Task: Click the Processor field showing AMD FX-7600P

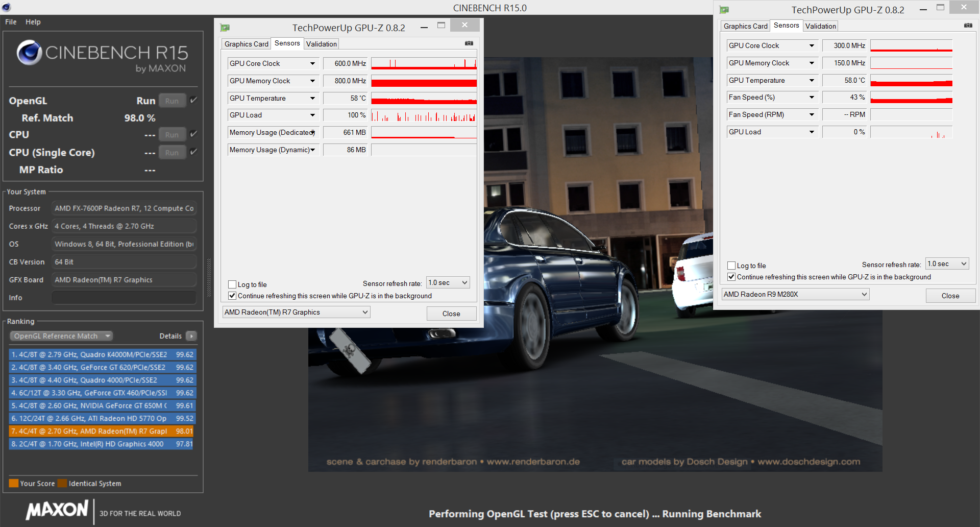Action: tap(124, 208)
